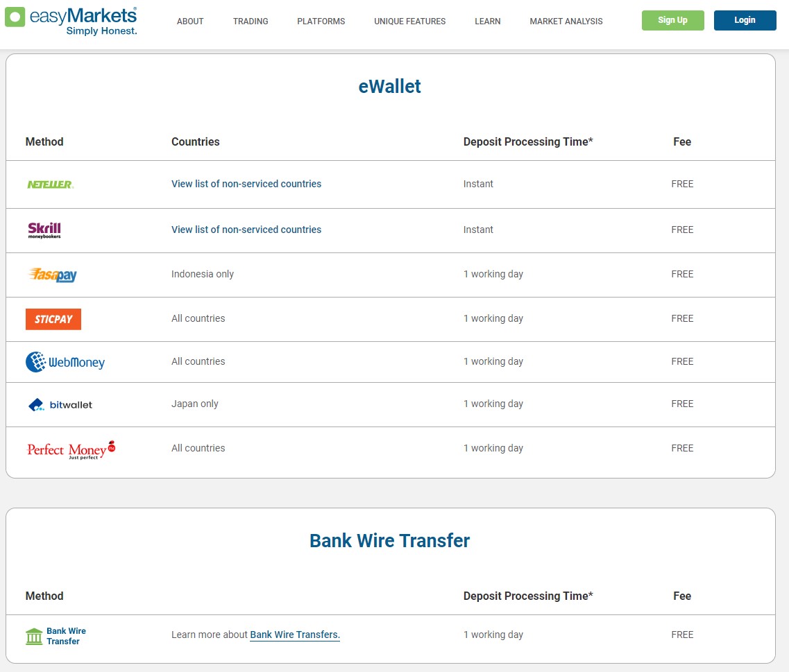
Task: Click the Bank Wire Transfer section heading
Action: tap(389, 541)
